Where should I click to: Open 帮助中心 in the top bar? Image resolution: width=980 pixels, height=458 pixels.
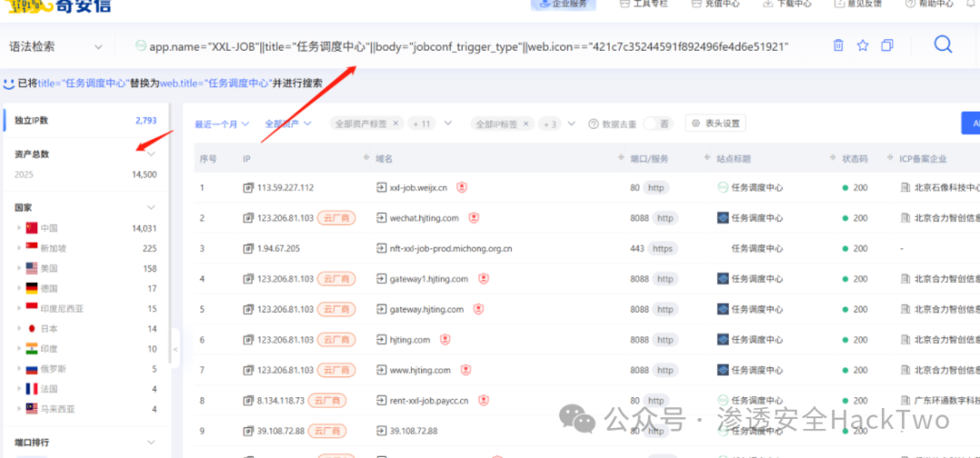(x=930, y=4)
